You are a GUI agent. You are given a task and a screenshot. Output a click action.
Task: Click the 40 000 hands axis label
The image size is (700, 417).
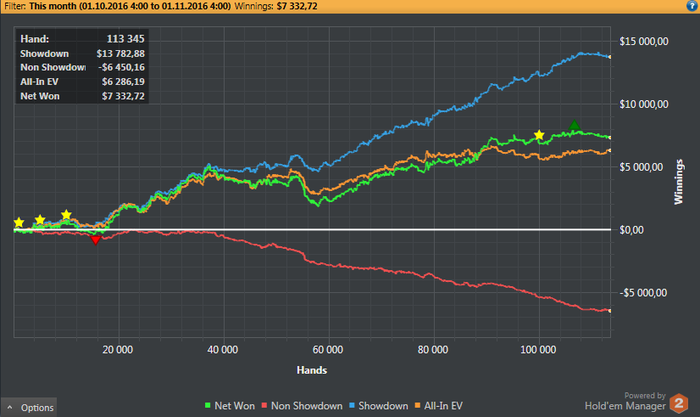[222, 350]
